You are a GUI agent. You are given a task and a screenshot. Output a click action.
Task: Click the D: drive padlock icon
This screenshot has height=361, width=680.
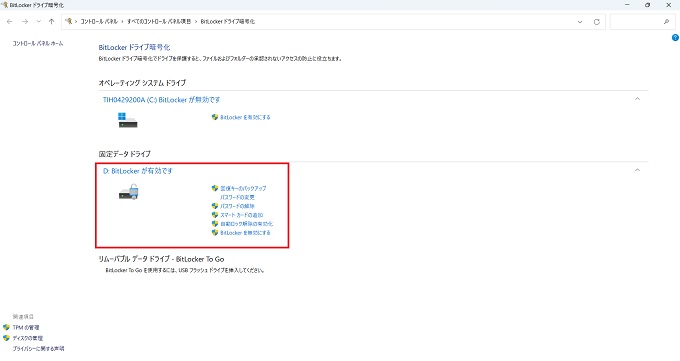(129, 192)
